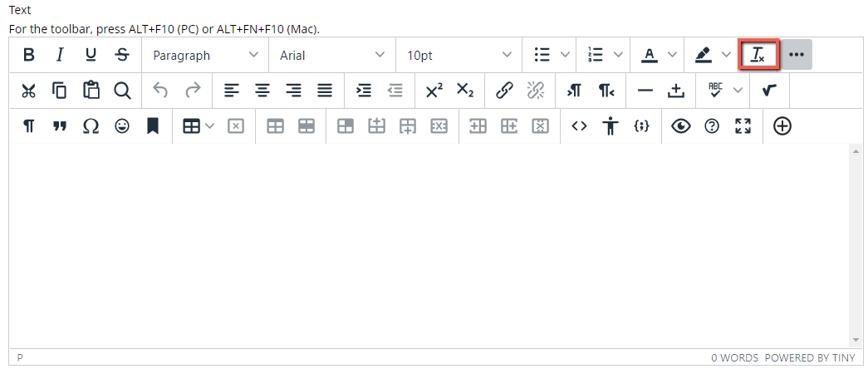Open Find and replace magnifier

122,91
